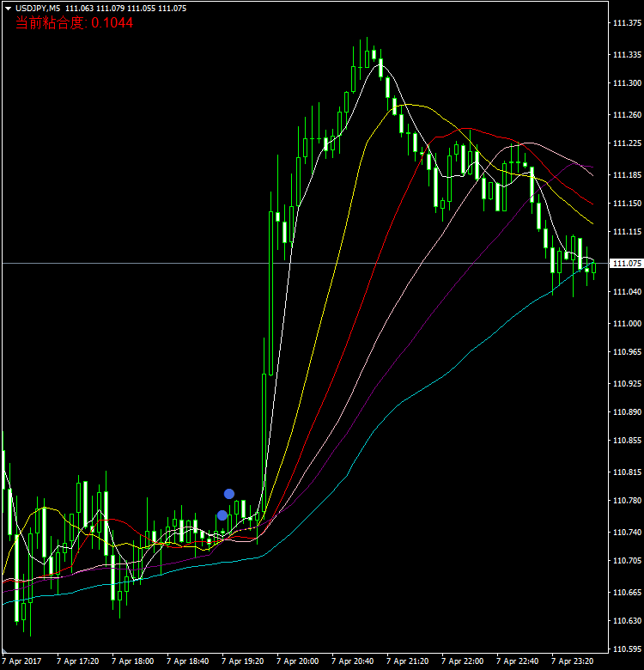Click the 111.260 price scale label

(627, 115)
